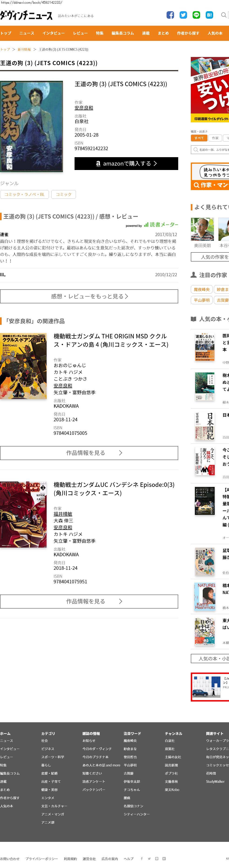Screen dimensions: 229x868
Task: Open 作品情報を見る for Gundam UC バンデシネ
Action: tap(89, 602)
